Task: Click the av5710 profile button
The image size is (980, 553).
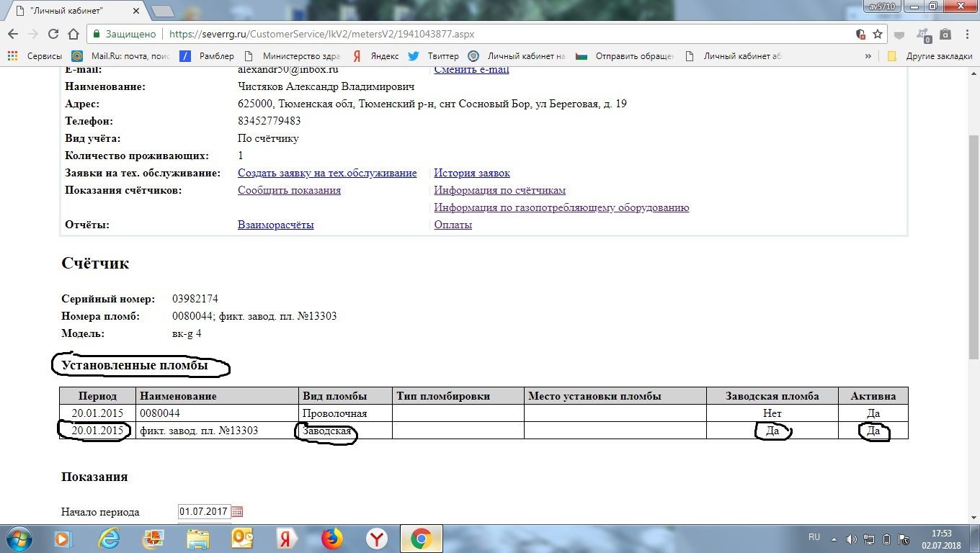Action: pos(881,6)
